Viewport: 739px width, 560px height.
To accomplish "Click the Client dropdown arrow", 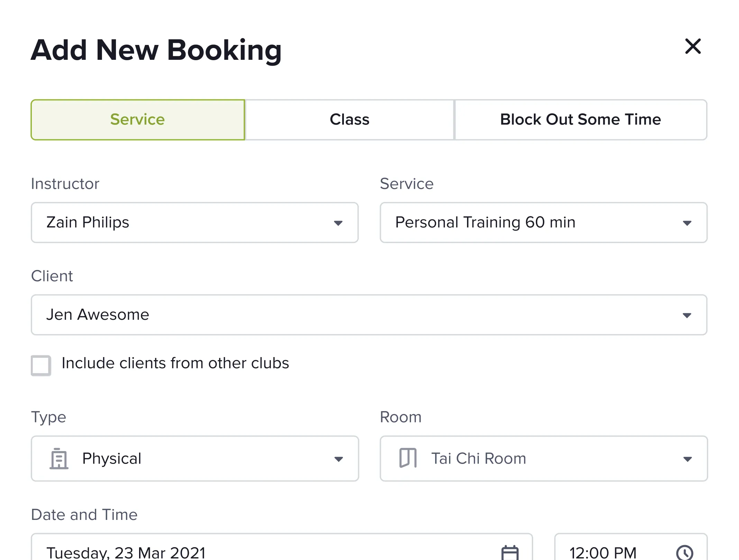I will point(687,315).
